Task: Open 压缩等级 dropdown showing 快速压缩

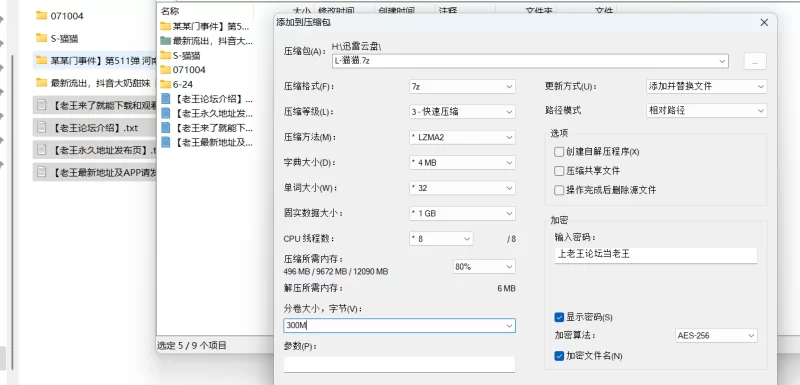Action: click(x=462, y=112)
